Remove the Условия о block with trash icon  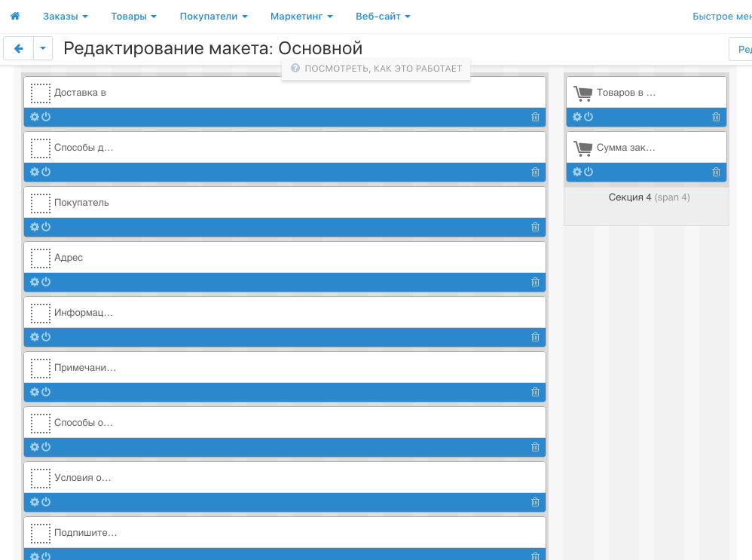point(535,502)
